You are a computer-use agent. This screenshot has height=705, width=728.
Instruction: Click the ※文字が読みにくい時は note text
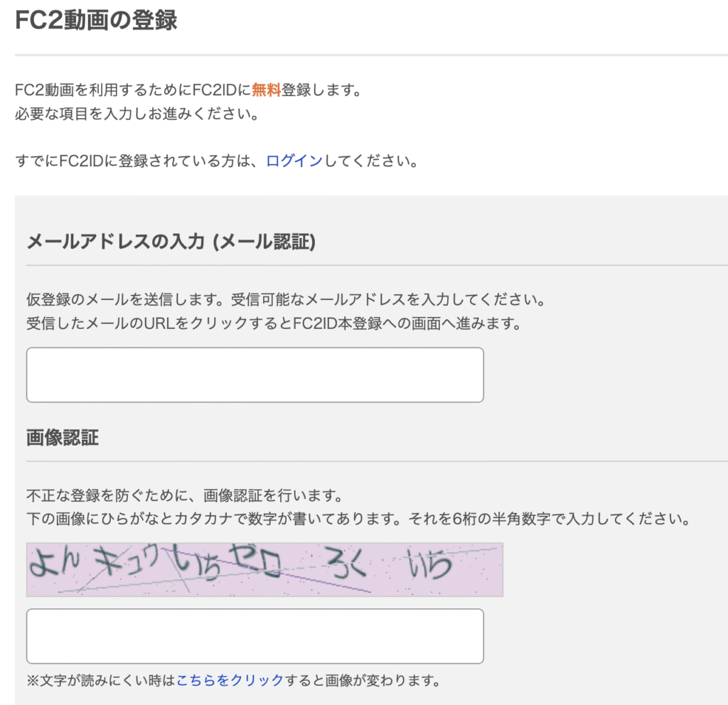click(101, 680)
